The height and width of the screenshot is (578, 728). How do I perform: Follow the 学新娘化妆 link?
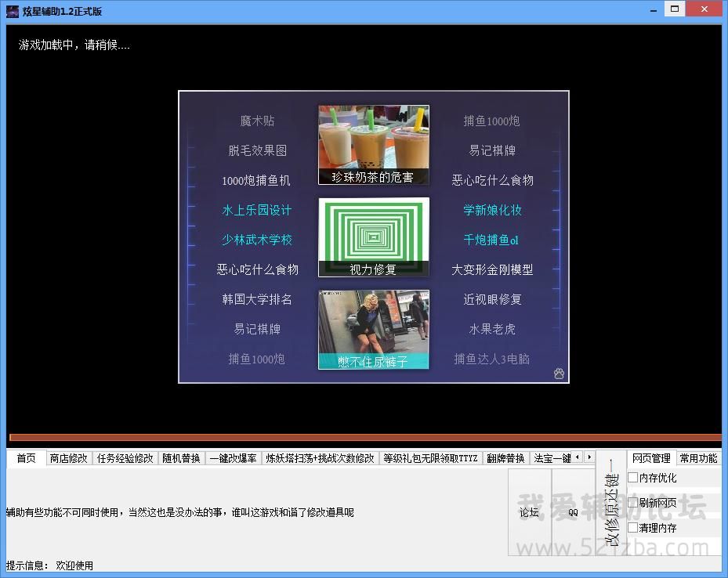(492, 210)
